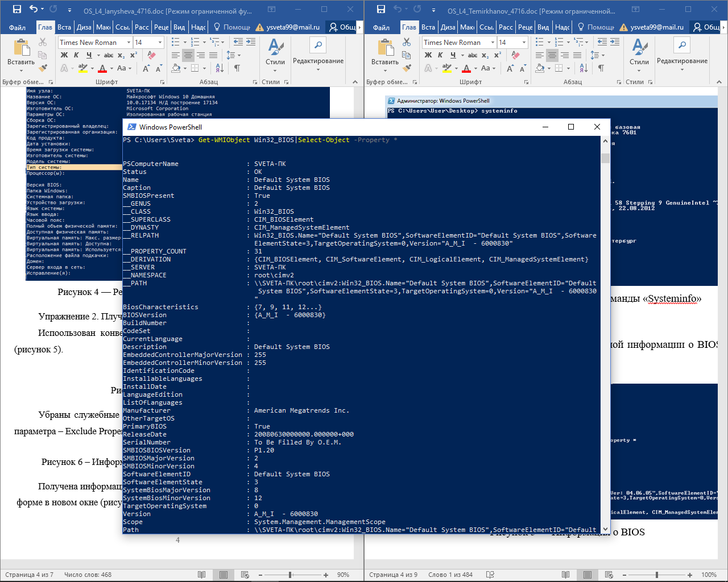
Task: Cut selection in right Word window
Action: 407,42
